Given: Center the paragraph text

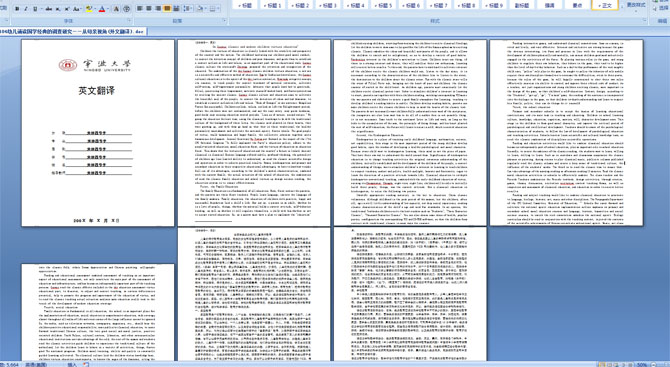Looking at the screenshot, I should [x=149, y=9].
